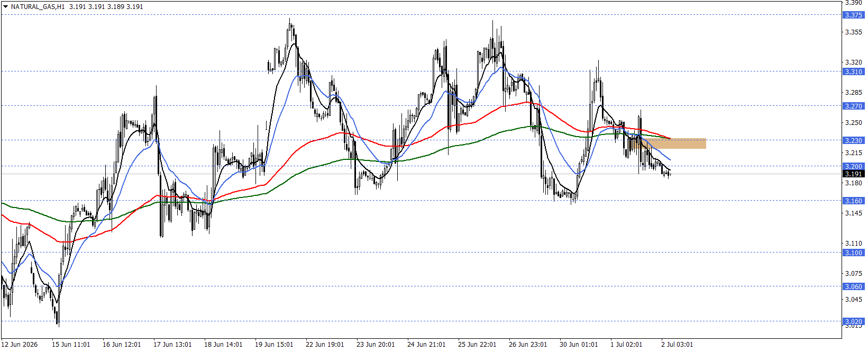The image size is (868, 351).
Task: Click the 3.375 price level label
Action: click(853, 15)
